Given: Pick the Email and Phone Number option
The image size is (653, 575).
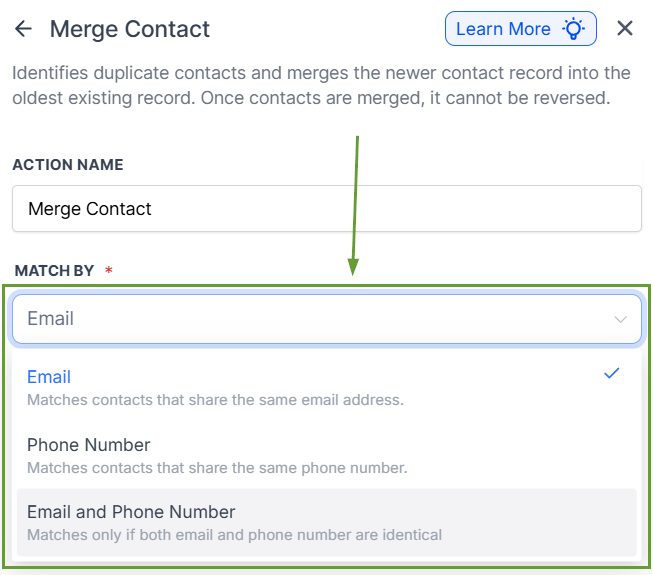Looking at the screenshot, I should click(x=131, y=512).
